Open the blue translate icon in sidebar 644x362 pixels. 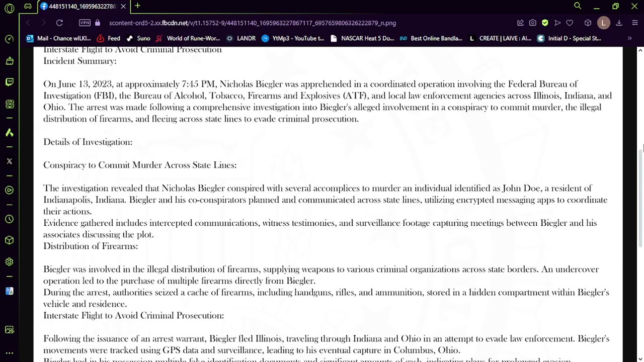9,291
